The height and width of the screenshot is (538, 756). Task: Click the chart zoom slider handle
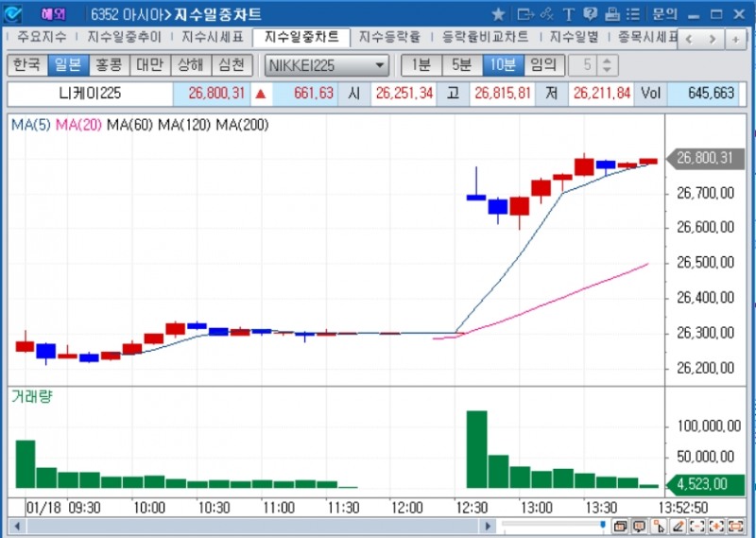click(603, 525)
